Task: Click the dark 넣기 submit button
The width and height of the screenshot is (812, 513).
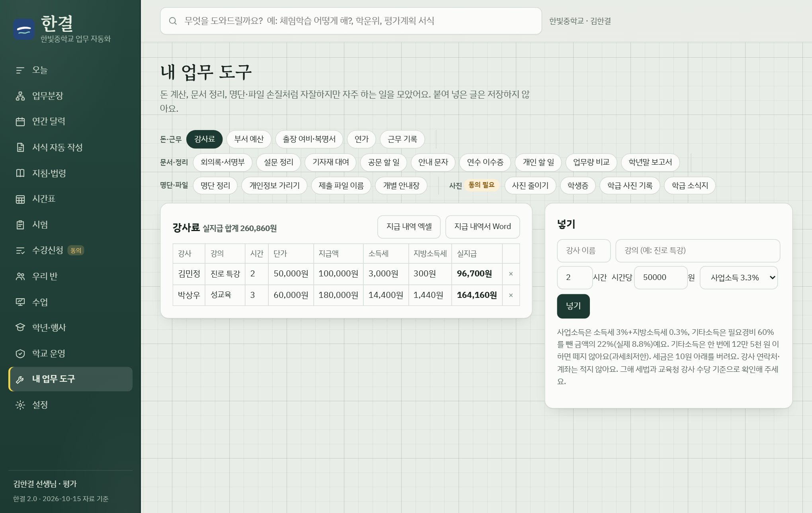Action: (573, 306)
